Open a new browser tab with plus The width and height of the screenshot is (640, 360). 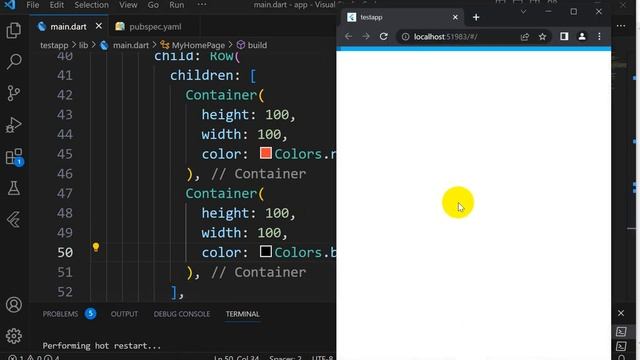click(x=476, y=17)
